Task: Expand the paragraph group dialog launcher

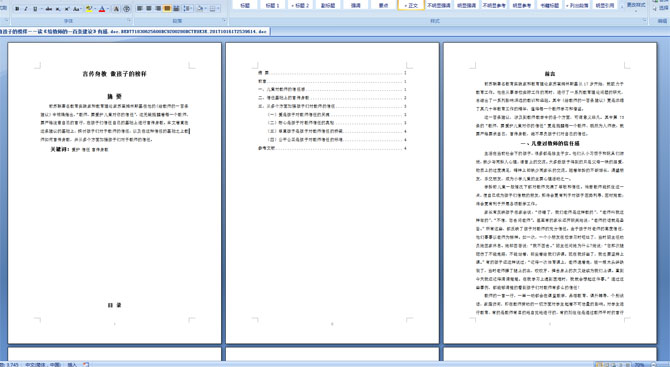Action: pos(224,21)
